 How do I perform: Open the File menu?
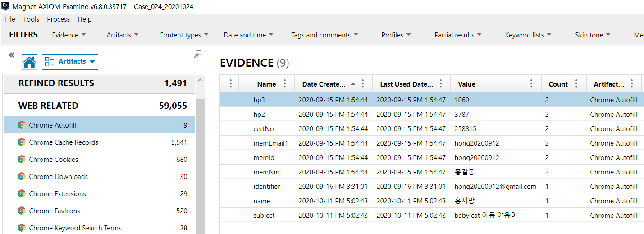(x=10, y=19)
